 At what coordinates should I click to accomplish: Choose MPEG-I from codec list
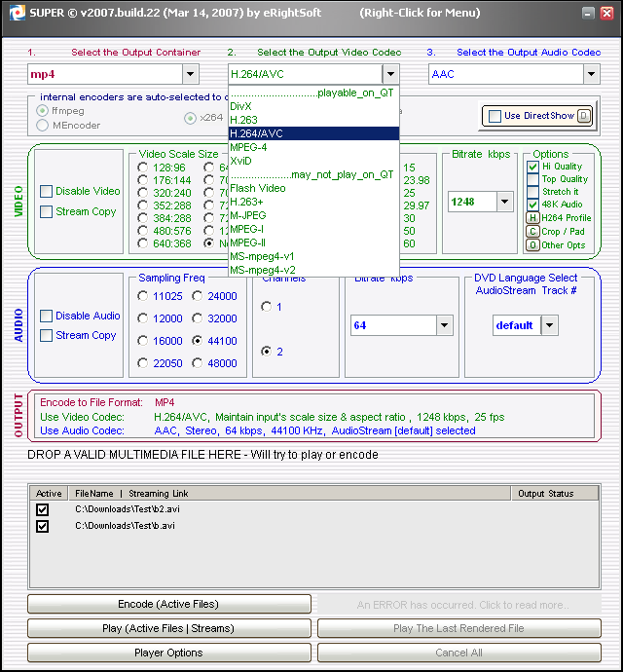[314, 229]
